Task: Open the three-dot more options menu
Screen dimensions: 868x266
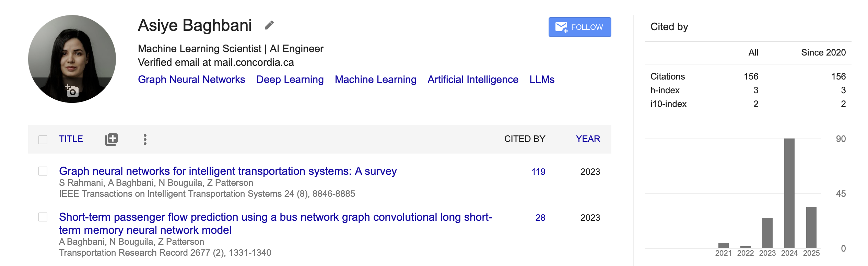Action: pos(145,139)
